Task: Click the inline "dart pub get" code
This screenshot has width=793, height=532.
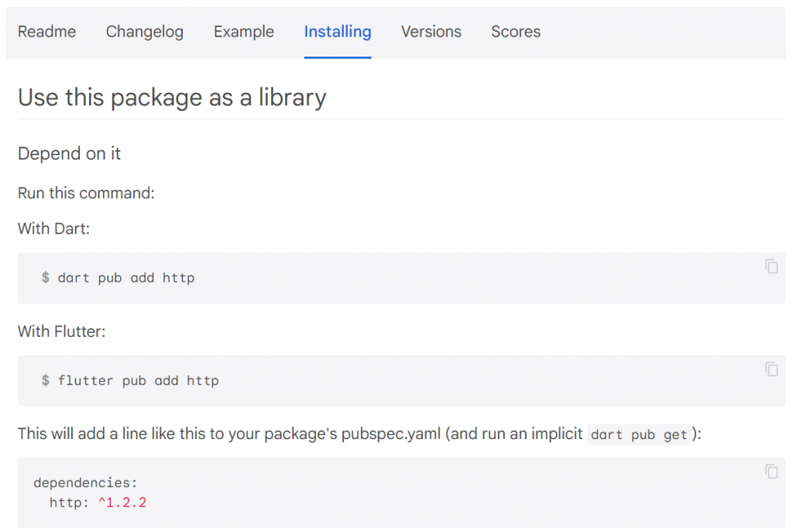Action: 639,434
